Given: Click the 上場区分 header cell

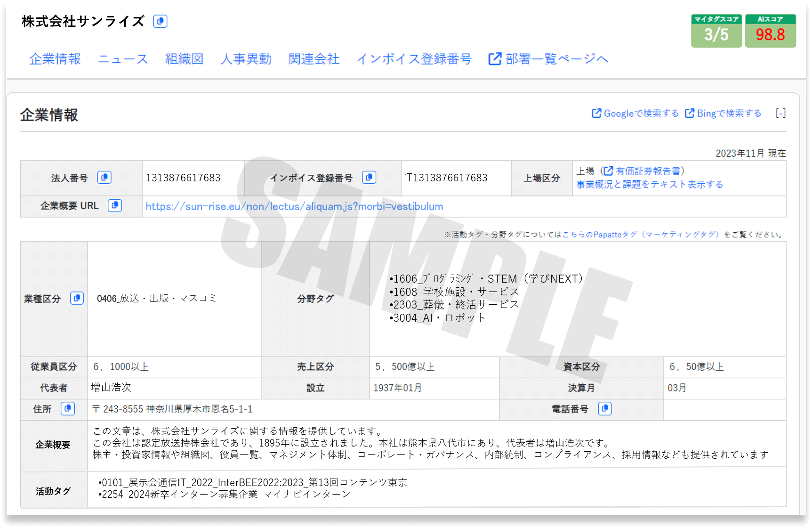Looking at the screenshot, I should (542, 178).
